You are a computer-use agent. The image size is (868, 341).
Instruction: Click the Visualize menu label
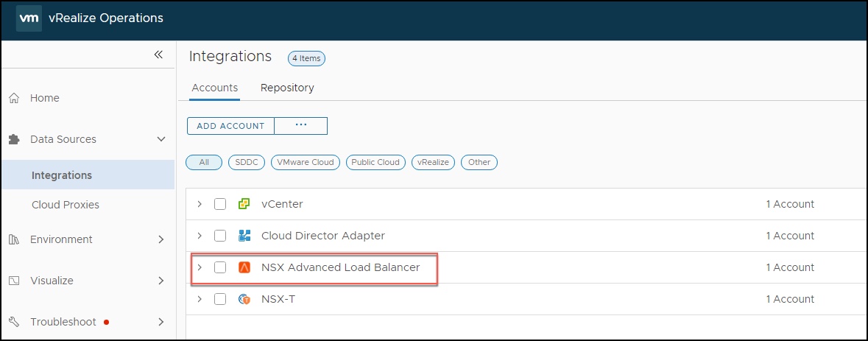coord(52,281)
